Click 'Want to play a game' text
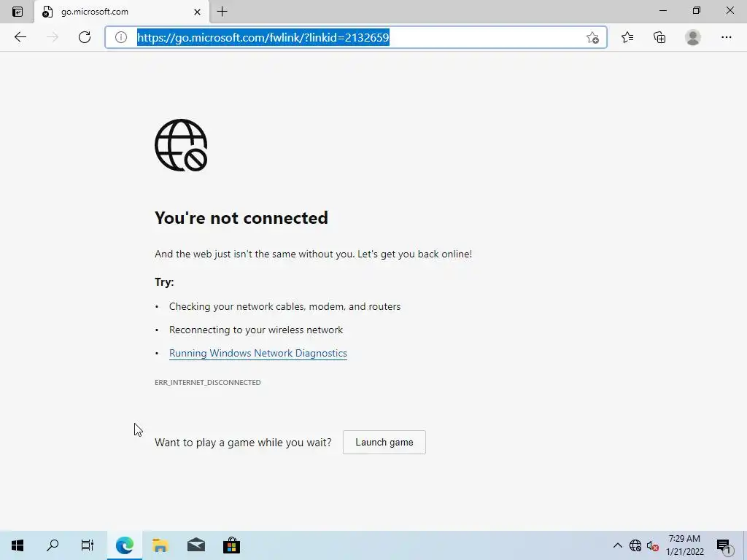Screen dimensions: 747x560 pyautogui.click(x=243, y=443)
